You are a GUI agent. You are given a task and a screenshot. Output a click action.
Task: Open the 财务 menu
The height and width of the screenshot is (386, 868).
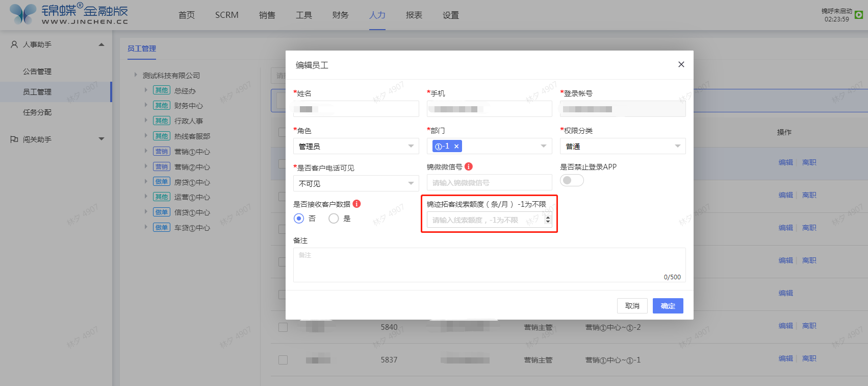pyautogui.click(x=340, y=15)
